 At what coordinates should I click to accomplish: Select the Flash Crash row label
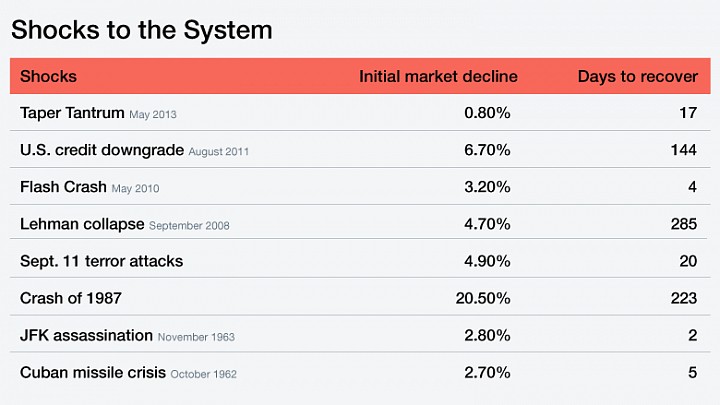63,187
